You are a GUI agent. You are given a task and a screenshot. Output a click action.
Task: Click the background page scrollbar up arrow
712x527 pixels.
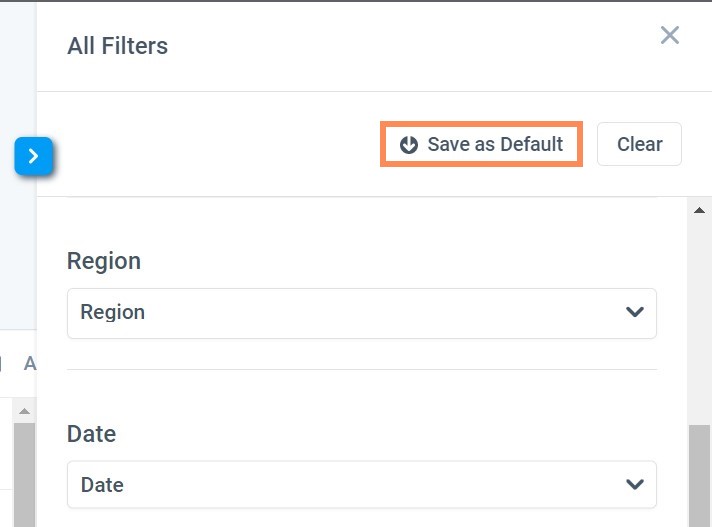[25, 411]
